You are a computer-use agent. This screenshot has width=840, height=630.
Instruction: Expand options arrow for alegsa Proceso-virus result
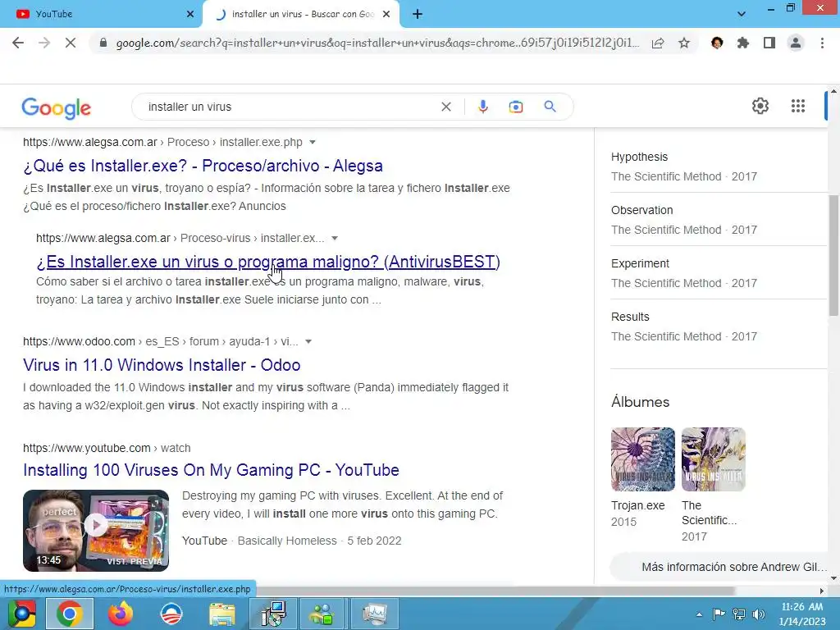[x=335, y=238]
